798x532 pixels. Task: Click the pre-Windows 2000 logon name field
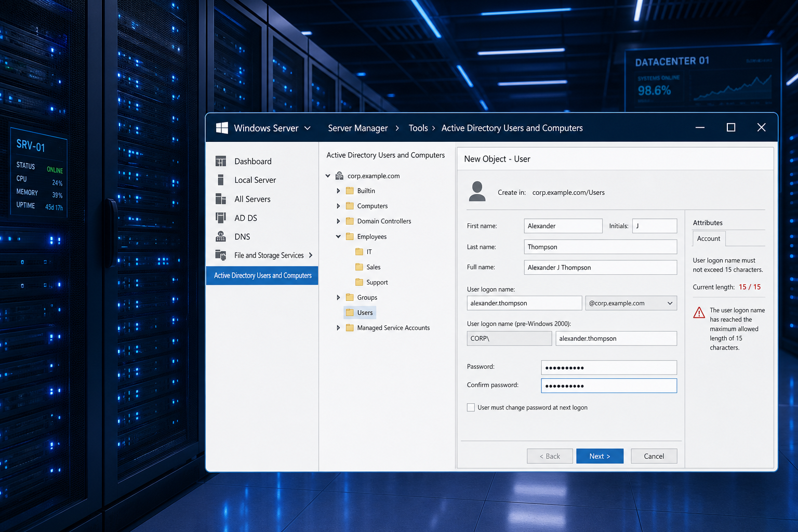tap(616, 338)
